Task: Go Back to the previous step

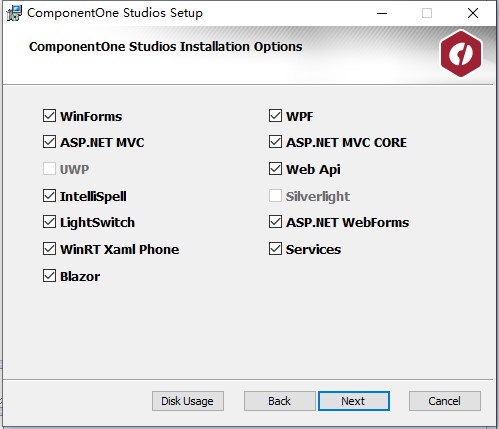Action: (279, 401)
